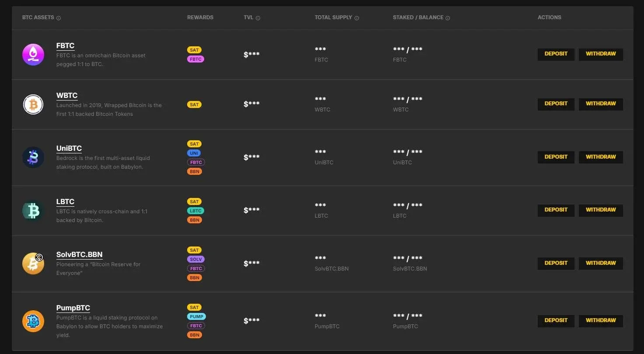Click the FBTC water-drop asset logo

pyautogui.click(x=33, y=54)
